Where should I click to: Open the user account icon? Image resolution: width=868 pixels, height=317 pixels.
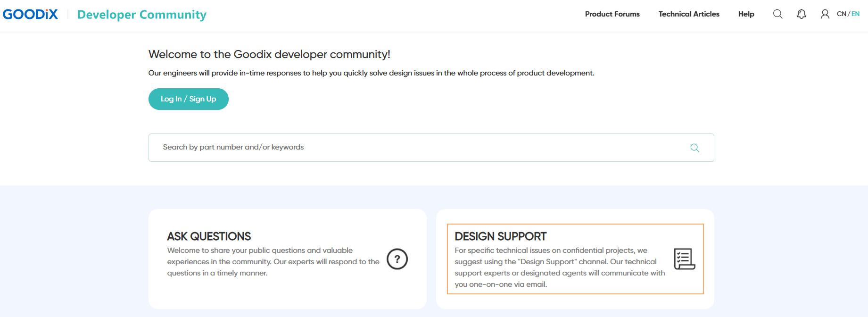tap(825, 14)
